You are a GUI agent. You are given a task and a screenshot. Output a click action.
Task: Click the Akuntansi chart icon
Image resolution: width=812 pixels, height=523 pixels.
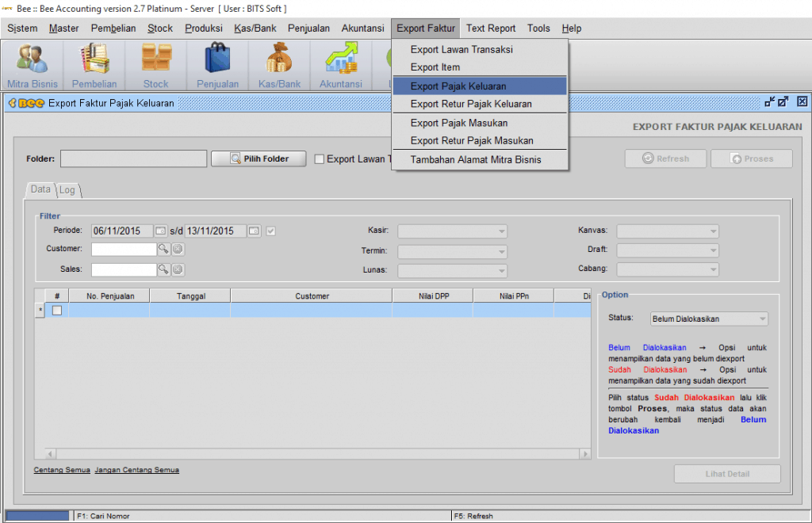click(x=341, y=65)
